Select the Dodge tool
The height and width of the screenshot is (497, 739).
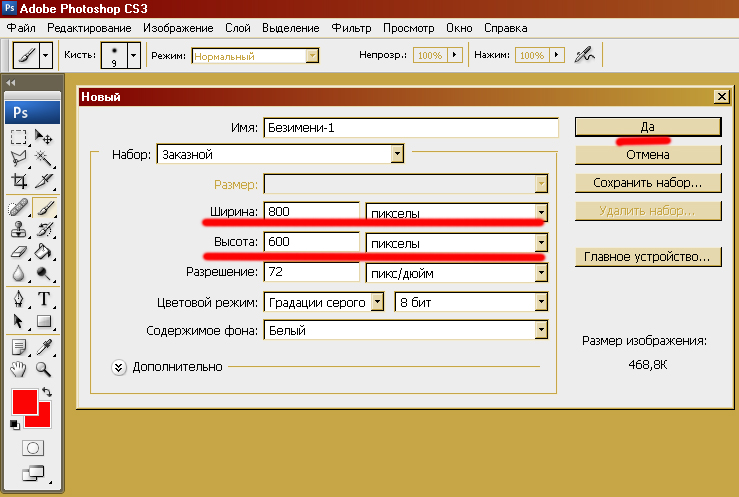[x=44, y=273]
